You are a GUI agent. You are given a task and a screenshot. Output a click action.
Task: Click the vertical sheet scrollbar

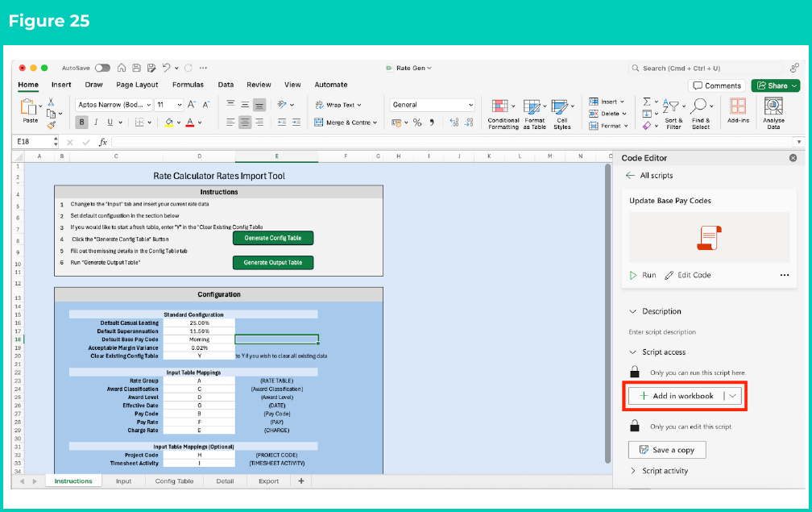point(608,314)
